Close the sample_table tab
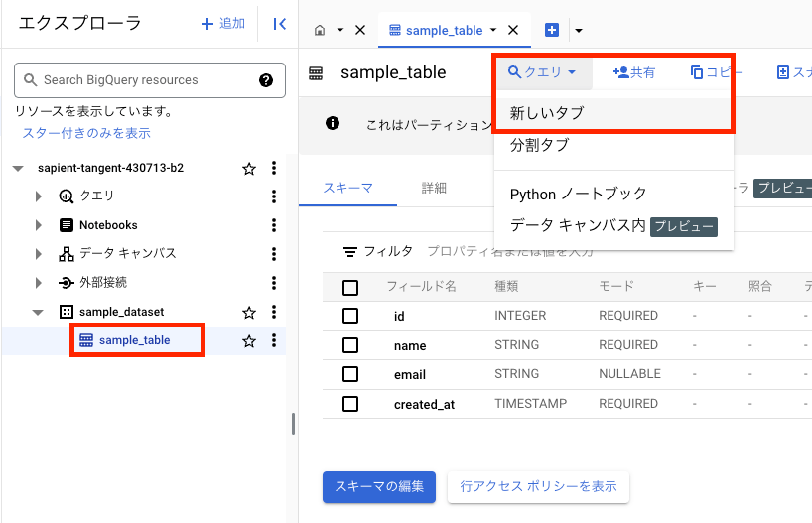The image size is (812, 523). 513,30
